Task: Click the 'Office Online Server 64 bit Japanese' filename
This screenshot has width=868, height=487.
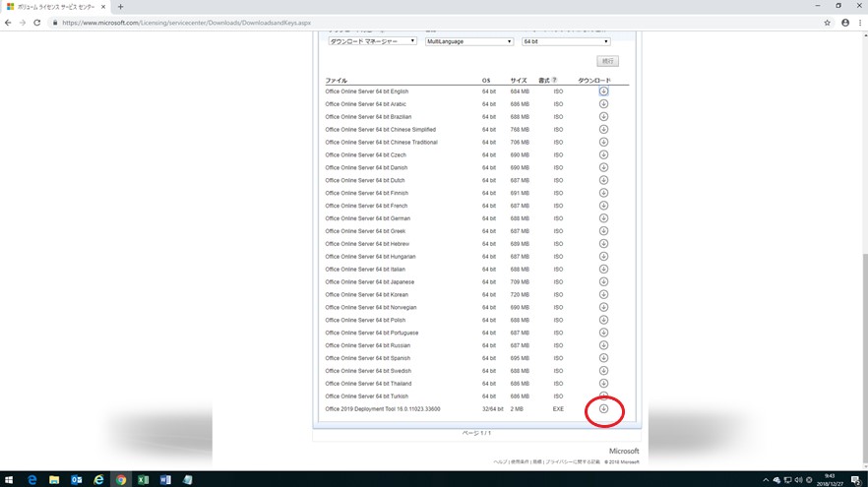Action: (x=370, y=282)
